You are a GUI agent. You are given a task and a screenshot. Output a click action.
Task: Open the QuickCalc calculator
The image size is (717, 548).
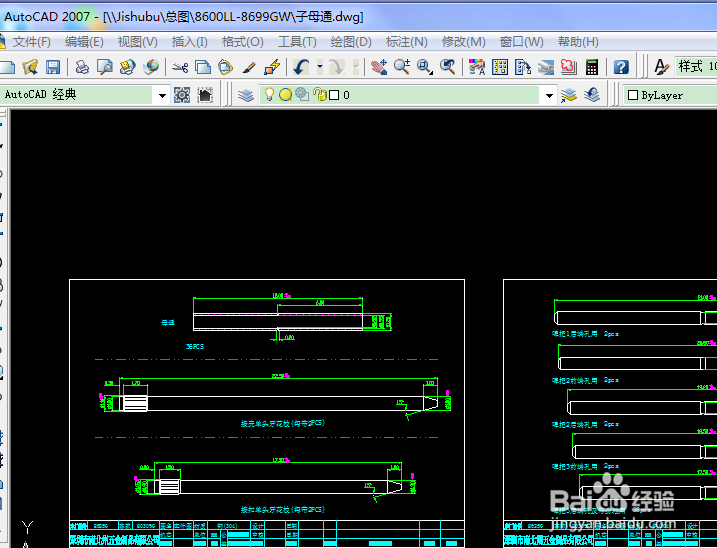(592, 67)
